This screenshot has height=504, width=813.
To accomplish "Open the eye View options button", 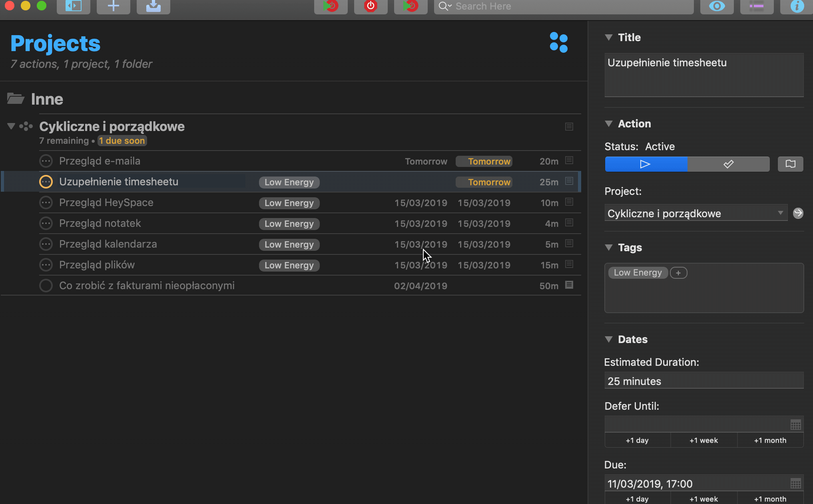I will coord(717,6).
